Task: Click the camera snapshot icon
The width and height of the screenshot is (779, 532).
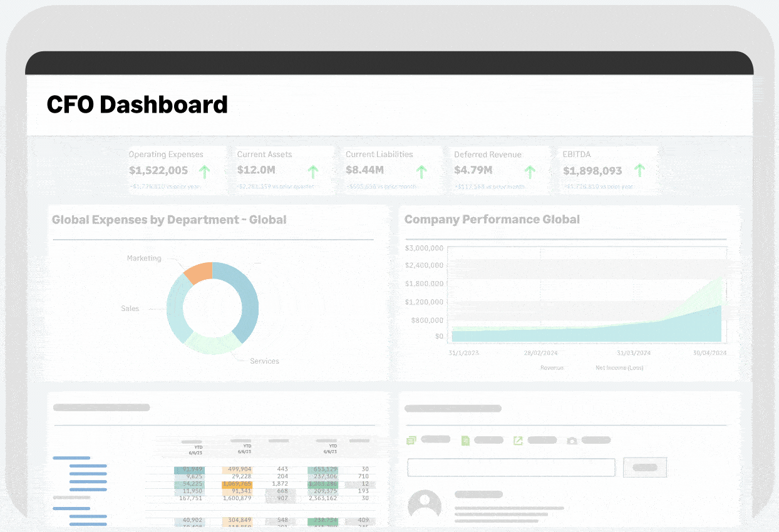Action: pos(570,440)
